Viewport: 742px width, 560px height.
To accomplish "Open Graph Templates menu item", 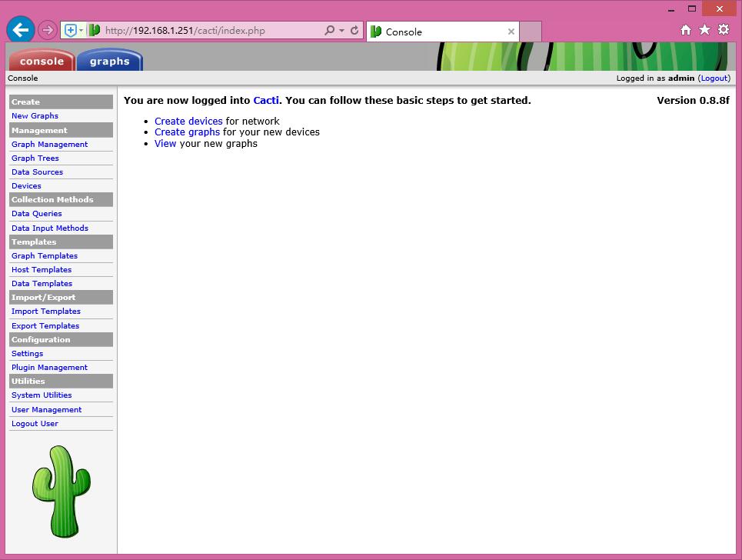I will [x=45, y=256].
